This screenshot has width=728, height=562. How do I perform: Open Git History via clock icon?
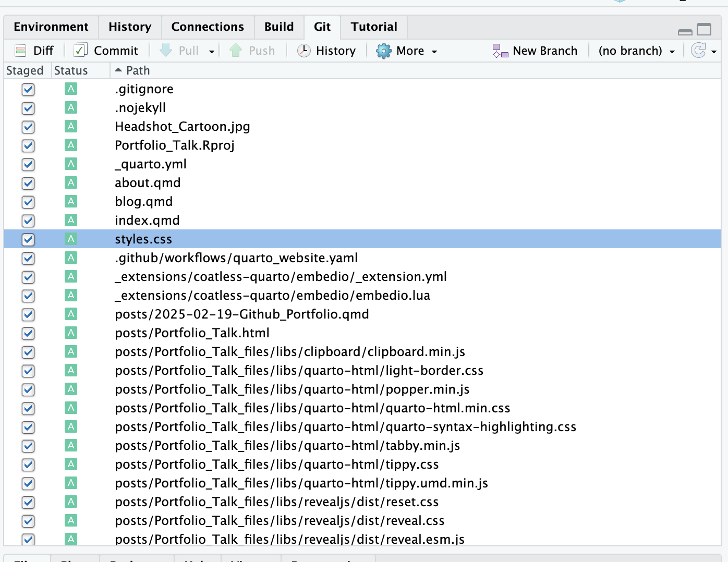tap(304, 51)
